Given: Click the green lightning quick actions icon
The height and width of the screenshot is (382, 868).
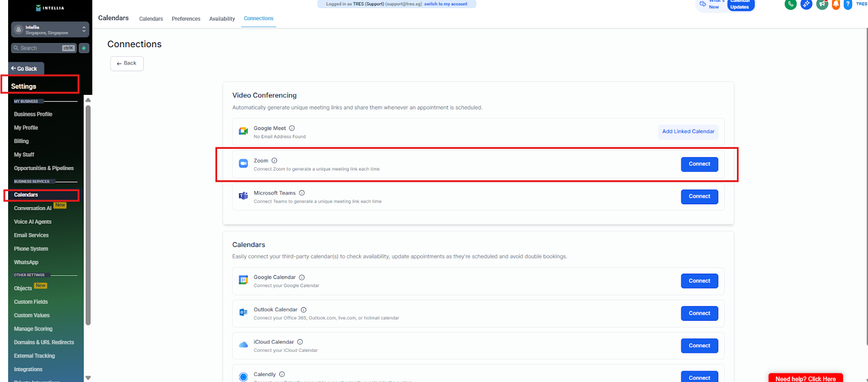Looking at the screenshot, I should pos(84,48).
